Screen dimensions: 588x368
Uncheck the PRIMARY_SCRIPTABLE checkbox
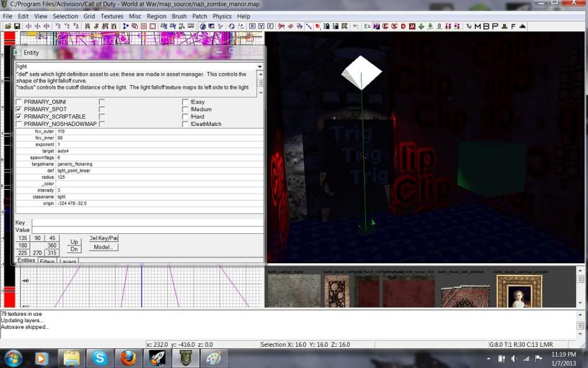tap(19, 116)
